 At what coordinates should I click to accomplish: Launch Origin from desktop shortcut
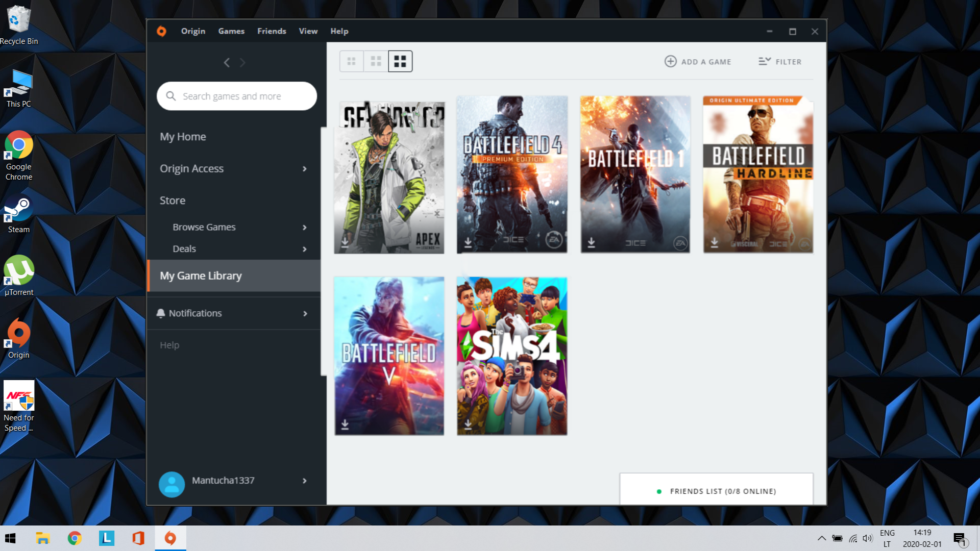tap(19, 339)
